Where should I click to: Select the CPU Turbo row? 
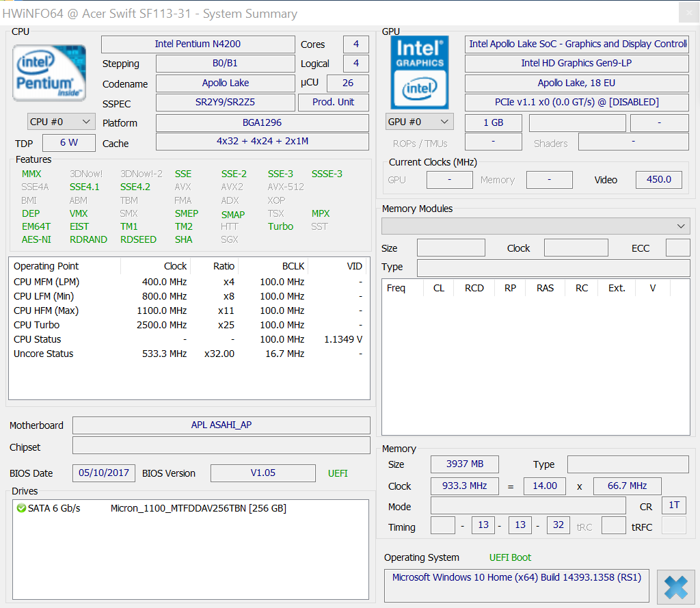click(x=189, y=326)
